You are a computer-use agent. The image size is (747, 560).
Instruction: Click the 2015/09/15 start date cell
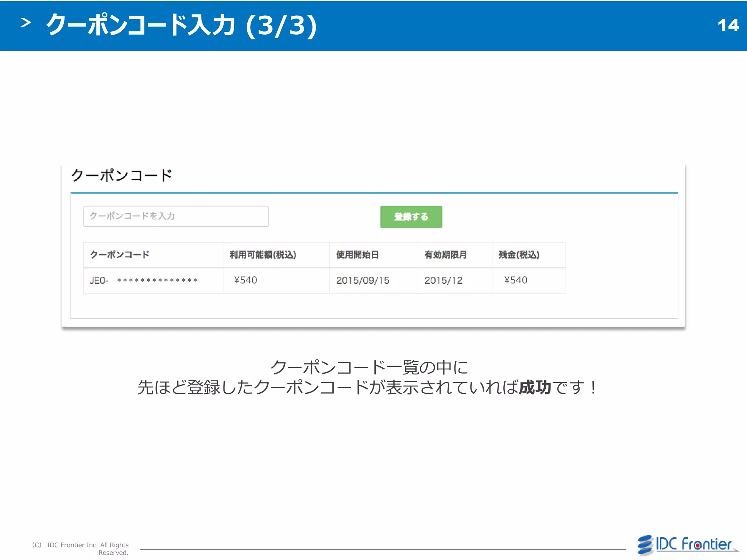point(374,280)
